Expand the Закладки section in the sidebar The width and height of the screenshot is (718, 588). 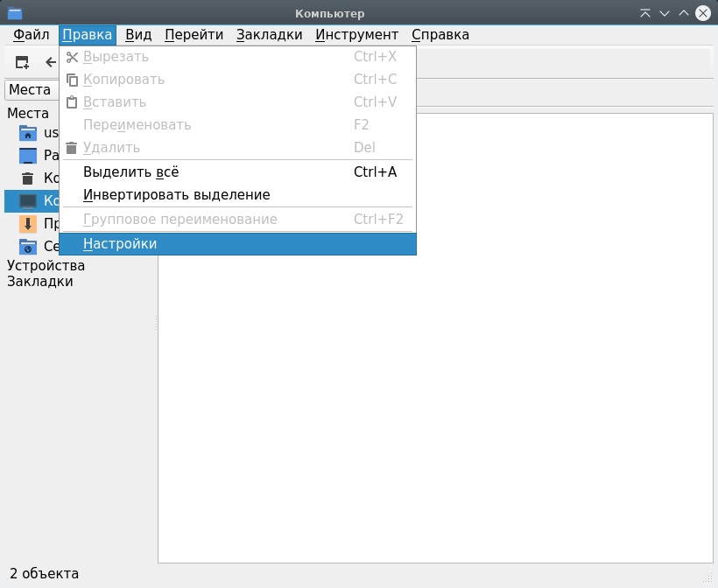coord(40,282)
